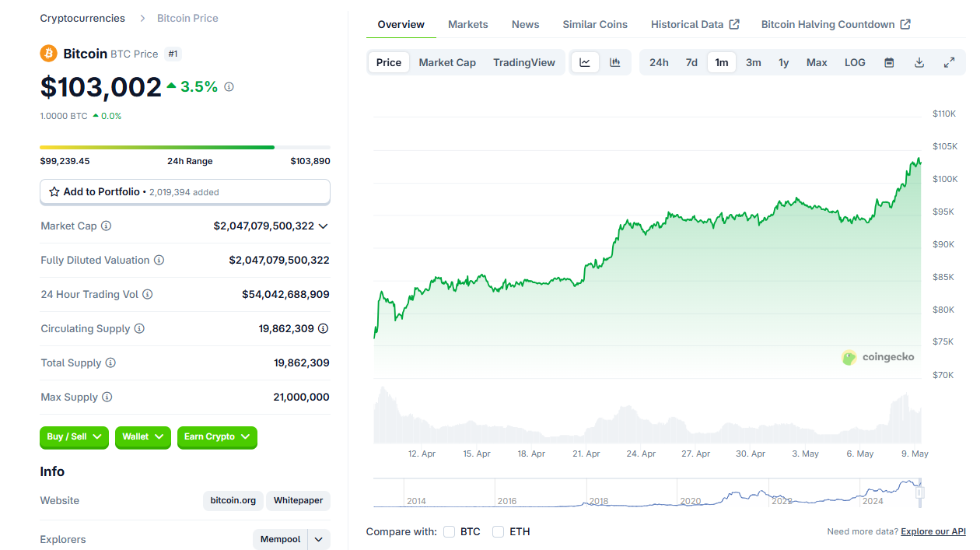Click 24 Hour Trading Vol info icon
Screen dimensions: 980x550
click(148, 294)
